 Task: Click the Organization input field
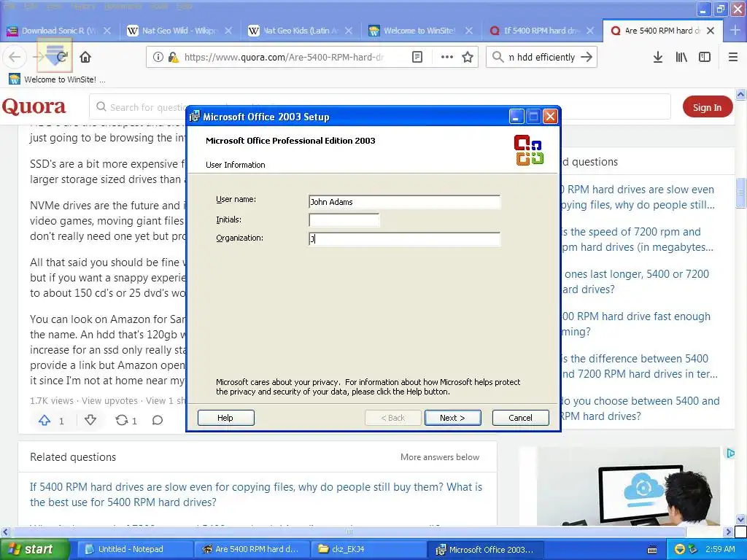(404, 238)
